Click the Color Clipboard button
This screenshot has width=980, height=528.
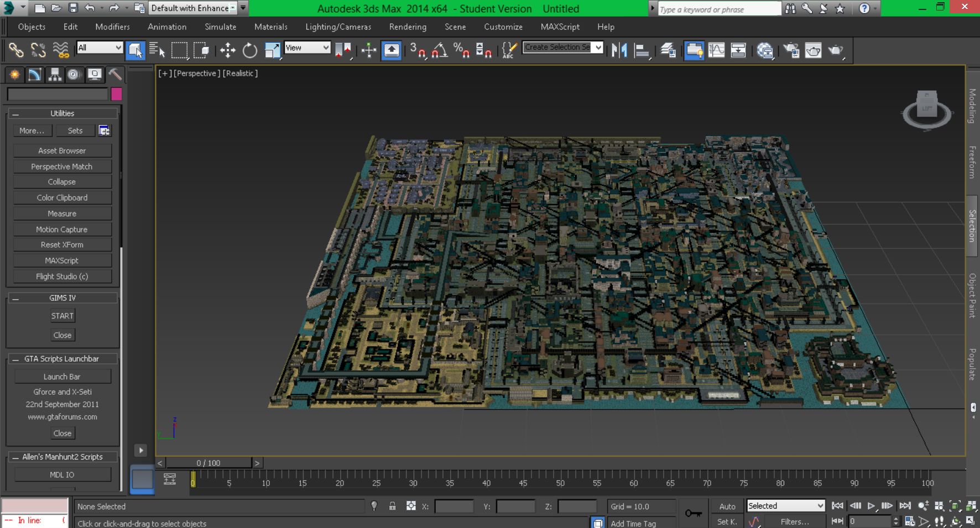(62, 198)
